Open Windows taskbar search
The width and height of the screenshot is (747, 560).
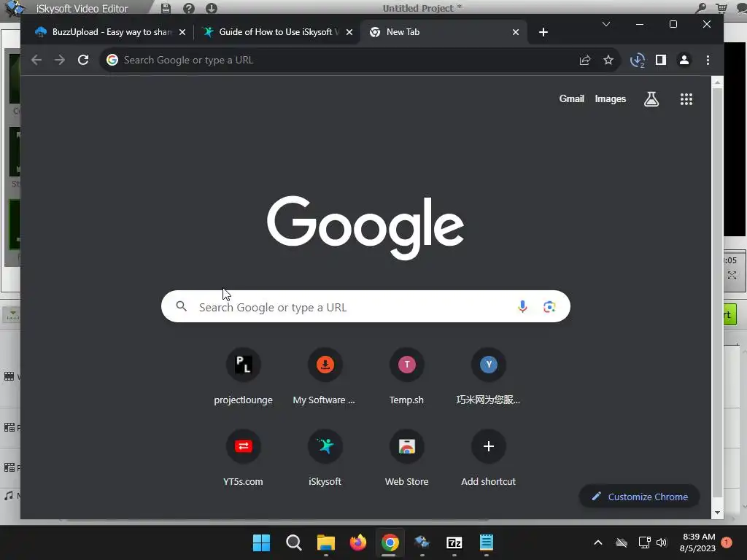pyautogui.click(x=293, y=542)
